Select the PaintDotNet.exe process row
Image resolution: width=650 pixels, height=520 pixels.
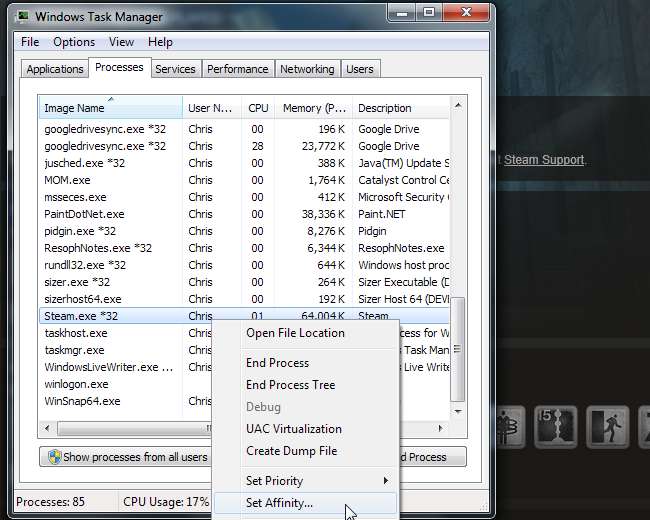tap(84, 214)
